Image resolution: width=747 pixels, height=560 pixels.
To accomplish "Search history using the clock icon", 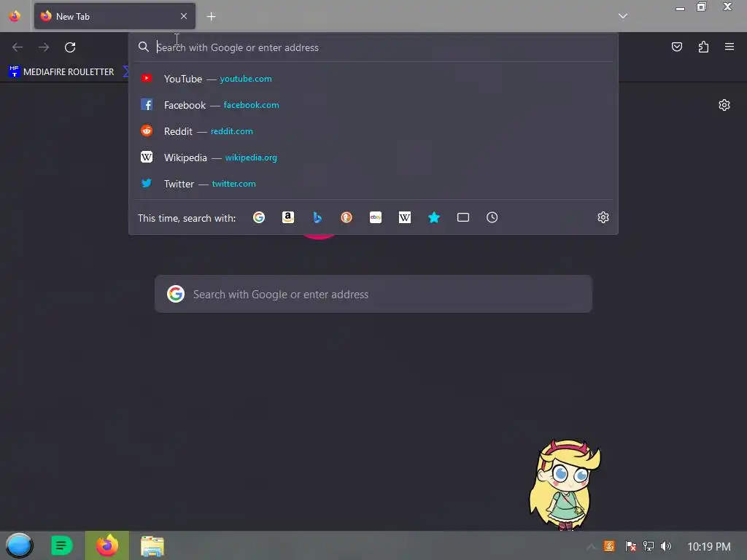I will [492, 217].
